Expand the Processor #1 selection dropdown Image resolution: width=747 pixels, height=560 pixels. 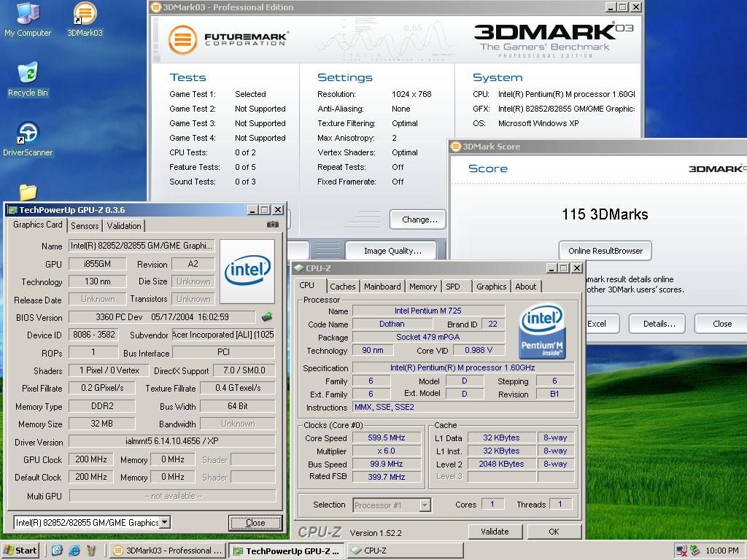(425, 505)
